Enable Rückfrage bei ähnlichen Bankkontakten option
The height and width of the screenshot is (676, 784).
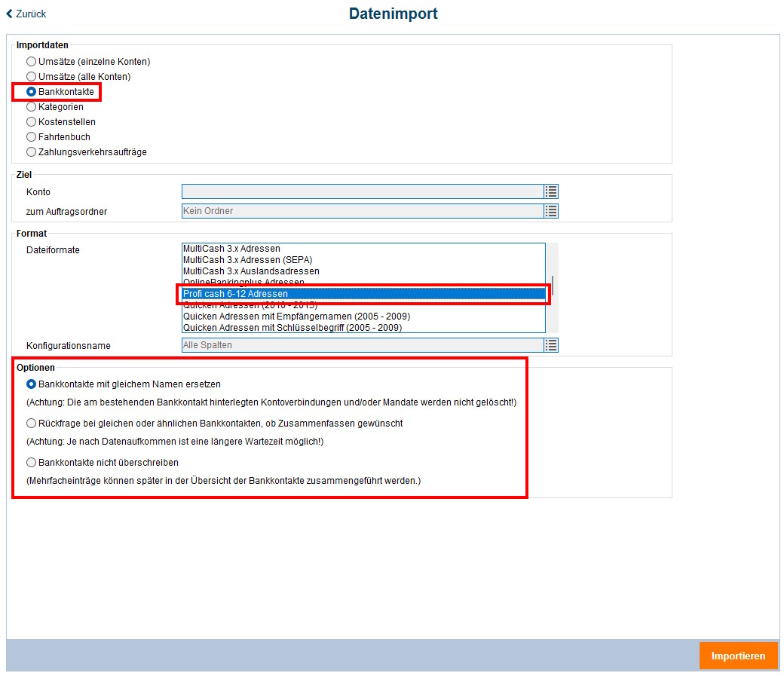(31, 423)
